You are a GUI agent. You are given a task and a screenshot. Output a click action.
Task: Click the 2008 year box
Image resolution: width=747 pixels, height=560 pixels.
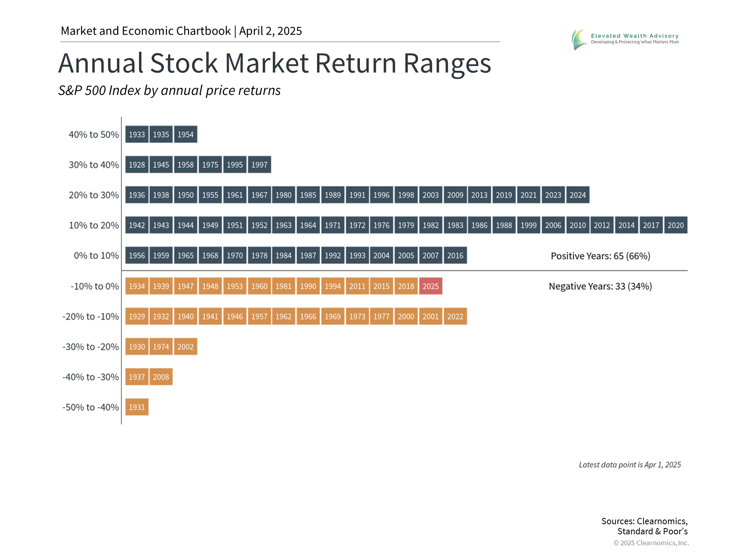click(161, 377)
